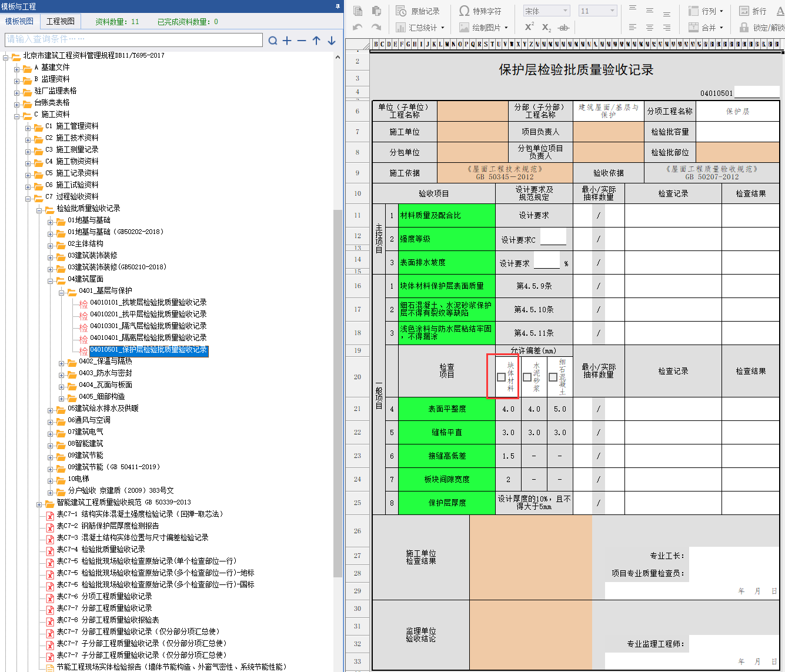Open 表C7-6 分项工程质量验收记录
This screenshot has height=672, width=785.
(104, 596)
